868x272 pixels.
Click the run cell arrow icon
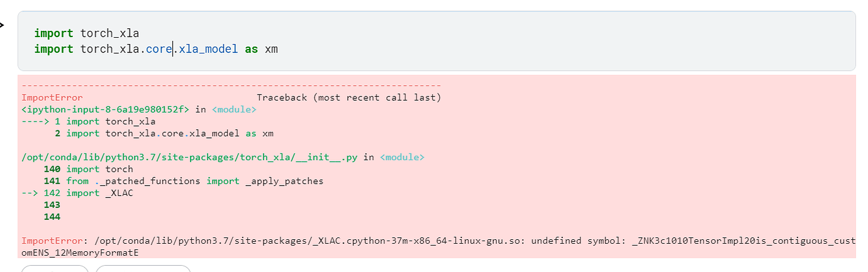(2, 25)
